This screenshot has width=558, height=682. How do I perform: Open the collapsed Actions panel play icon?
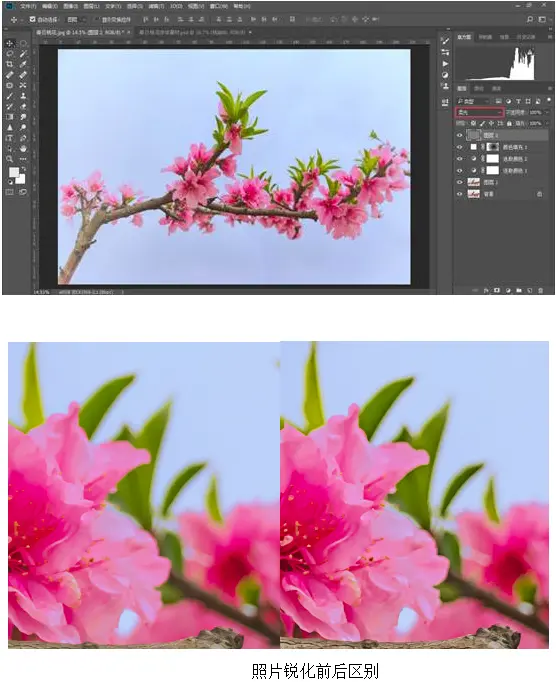click(445, 64)
